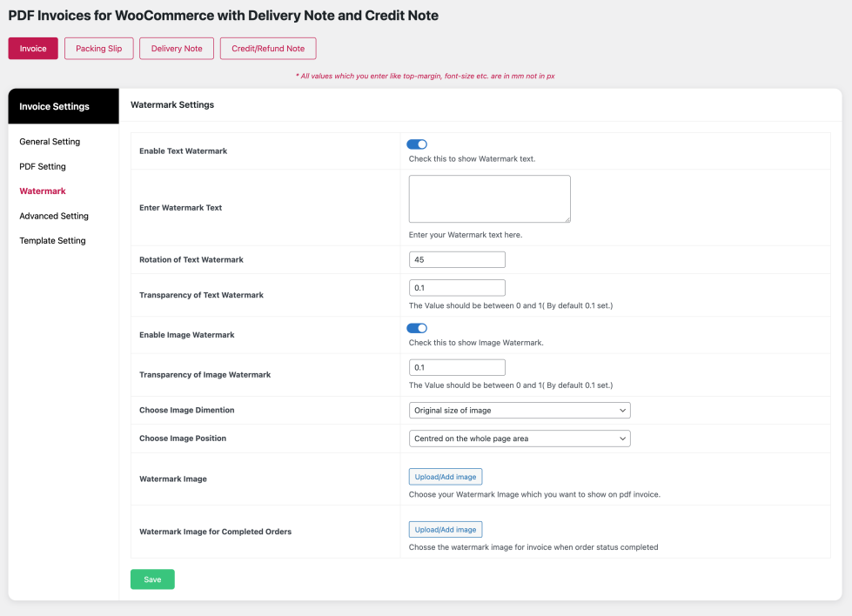This screenshot has height=616, width=852.
Task: Select the Delivery Note tab
Action: coord(177,49)
